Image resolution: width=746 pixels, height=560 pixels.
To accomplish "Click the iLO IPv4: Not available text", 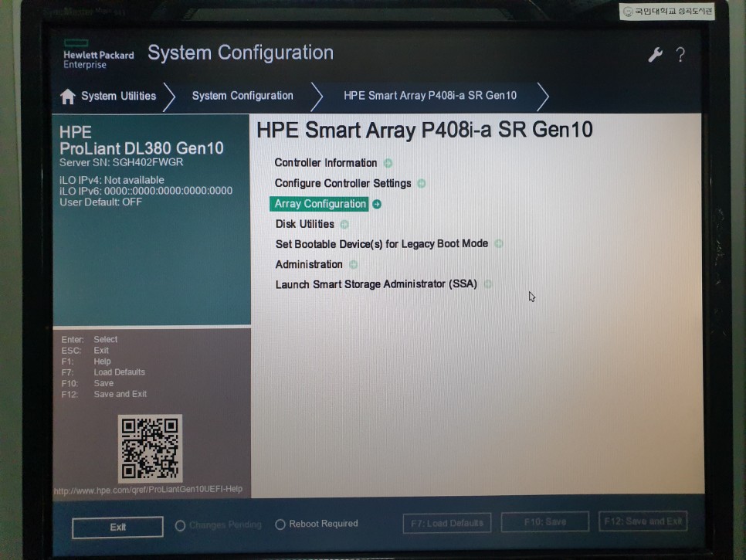I will coord(112,180).
